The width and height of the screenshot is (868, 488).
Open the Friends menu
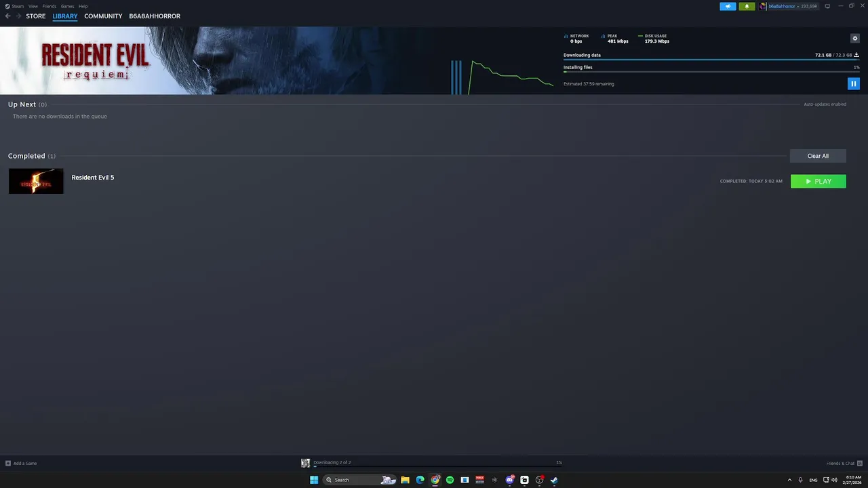click(x=50, y=6)
